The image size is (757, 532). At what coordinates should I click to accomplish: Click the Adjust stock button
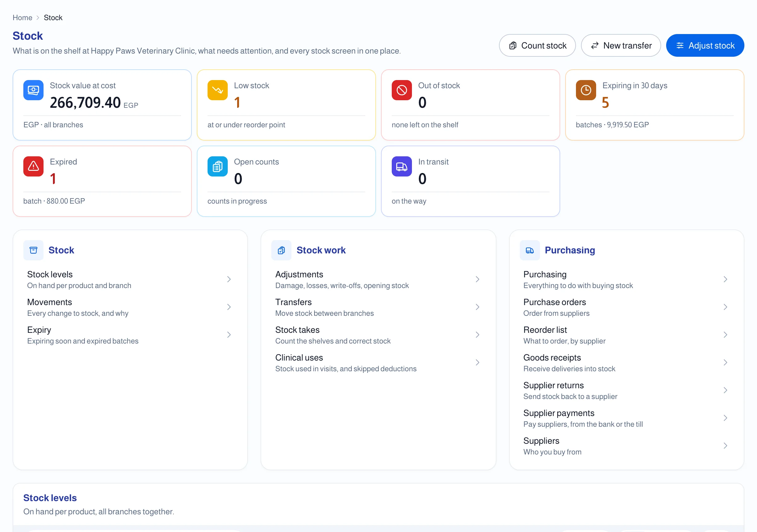coord(705,45)
